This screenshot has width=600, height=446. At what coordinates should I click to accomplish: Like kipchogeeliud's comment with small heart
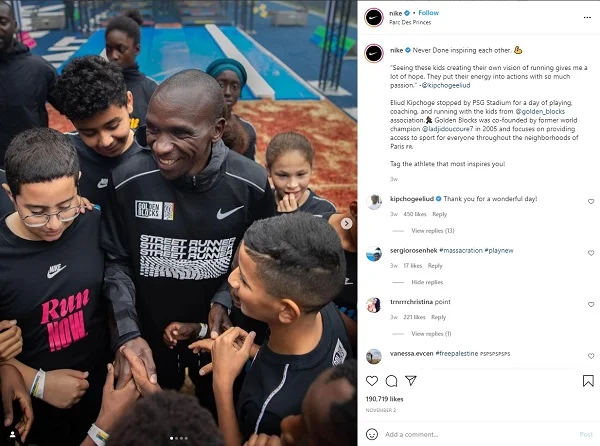pos(591,202)
